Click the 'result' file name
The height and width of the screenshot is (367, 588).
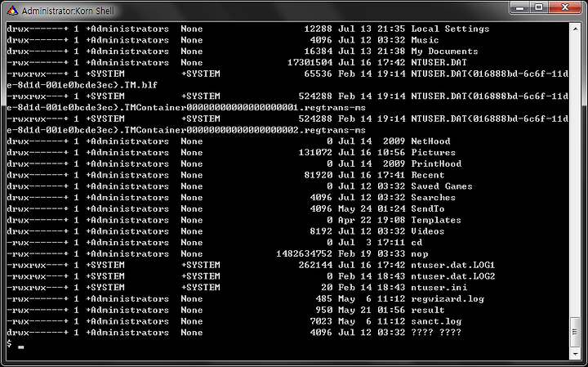(x=427, y=311)
